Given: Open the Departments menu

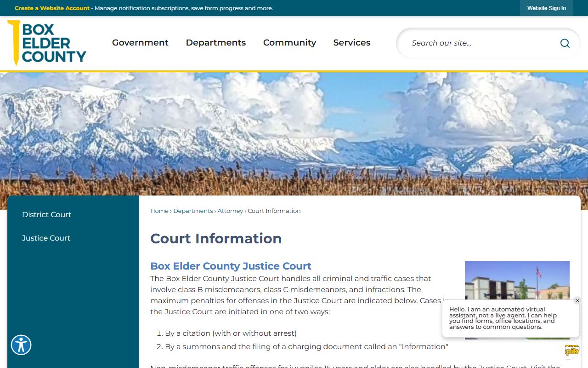Looking at the screenshot, I should [x=216, y=43].
